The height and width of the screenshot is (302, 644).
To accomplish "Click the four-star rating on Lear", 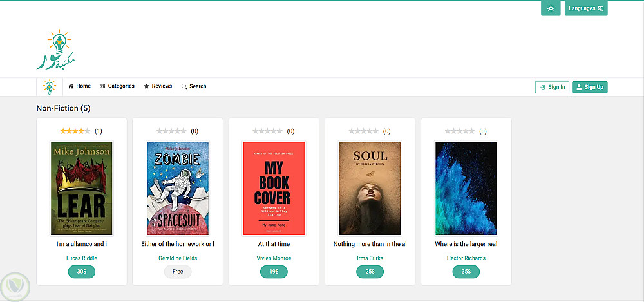I will point(75,131).
